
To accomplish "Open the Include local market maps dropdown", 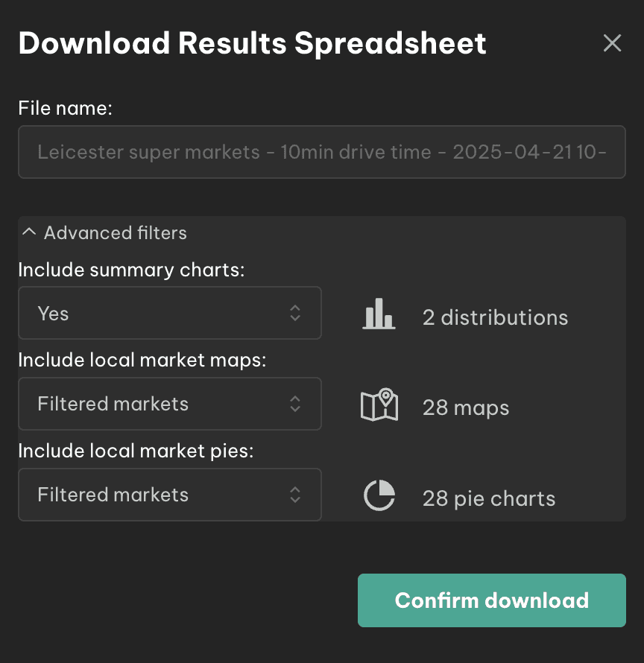I will [170, 404].
